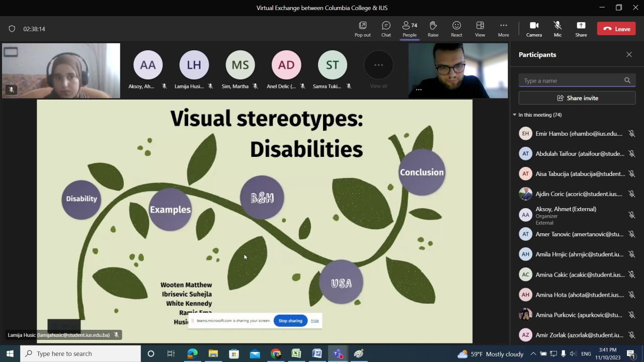Viewport: 644px width, 362px height.
Task: Click the Share invite button
Action: [577, 98]
